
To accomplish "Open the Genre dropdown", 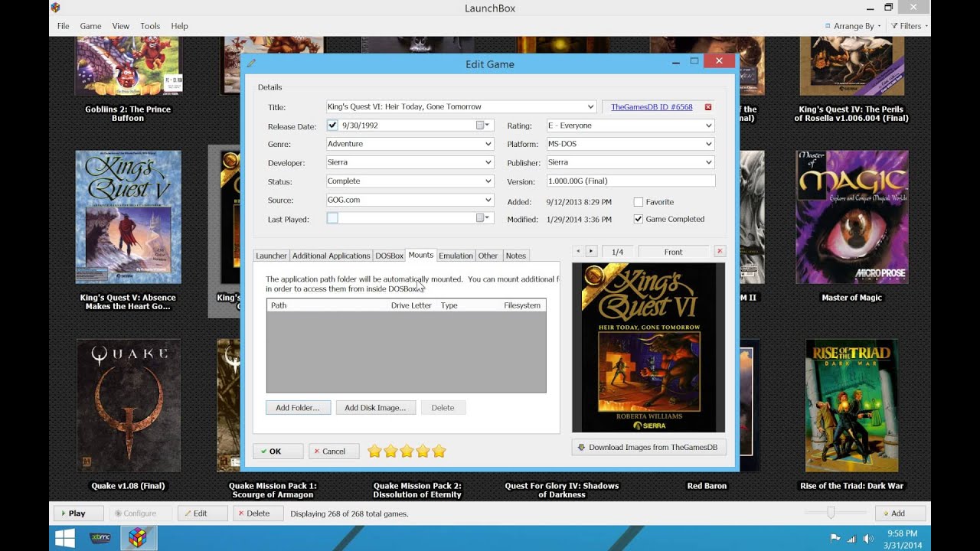I will [x=488, y=144].
